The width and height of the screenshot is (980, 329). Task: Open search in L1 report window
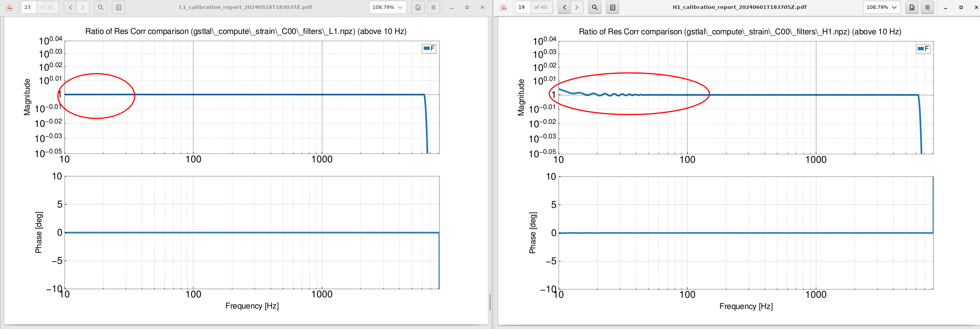point(101,7)
